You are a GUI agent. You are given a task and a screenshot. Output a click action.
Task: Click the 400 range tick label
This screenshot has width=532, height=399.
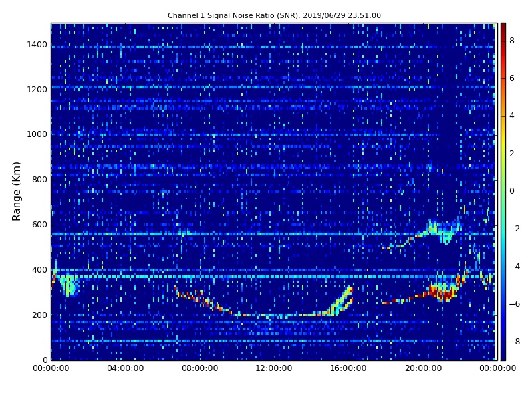(39, 270)
